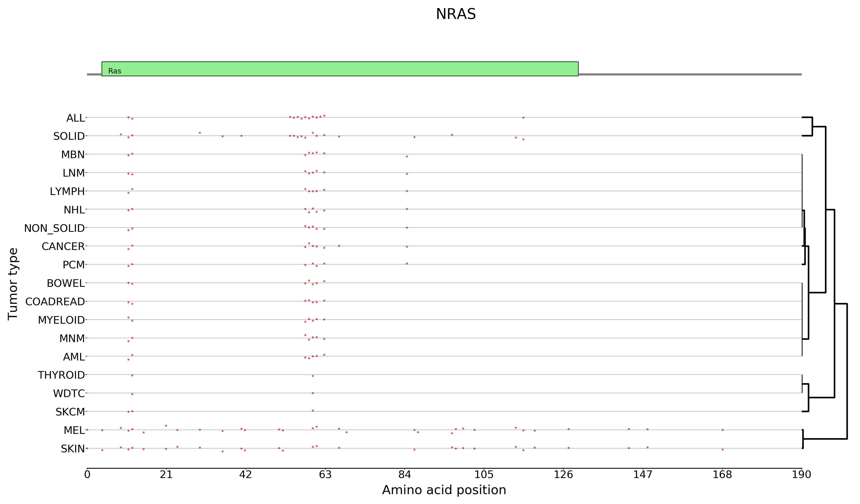Select the ALL tumor type label
The width and height of the screenshot is (860, 504).
click(x=75, y=118)
